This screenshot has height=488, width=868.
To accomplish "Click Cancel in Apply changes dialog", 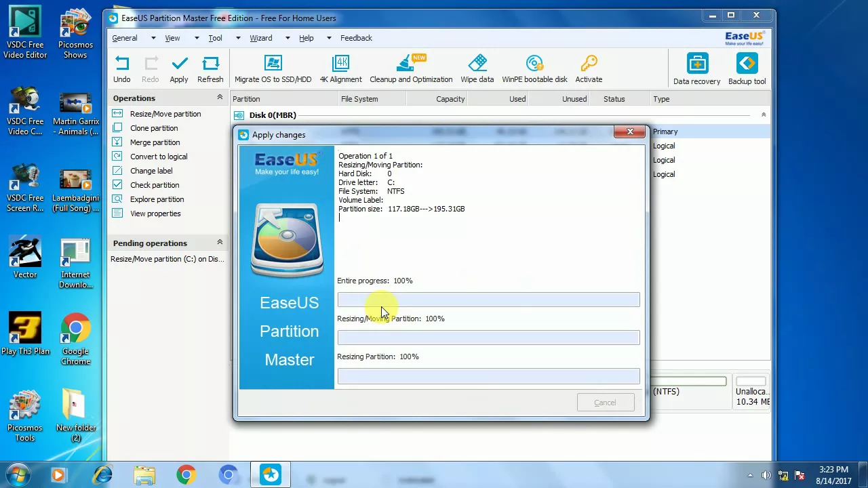I will point(605,403).
